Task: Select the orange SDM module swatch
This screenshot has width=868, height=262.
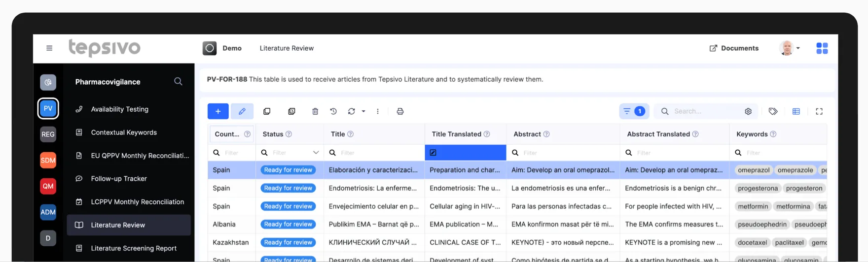Action: tap(48, 160)
